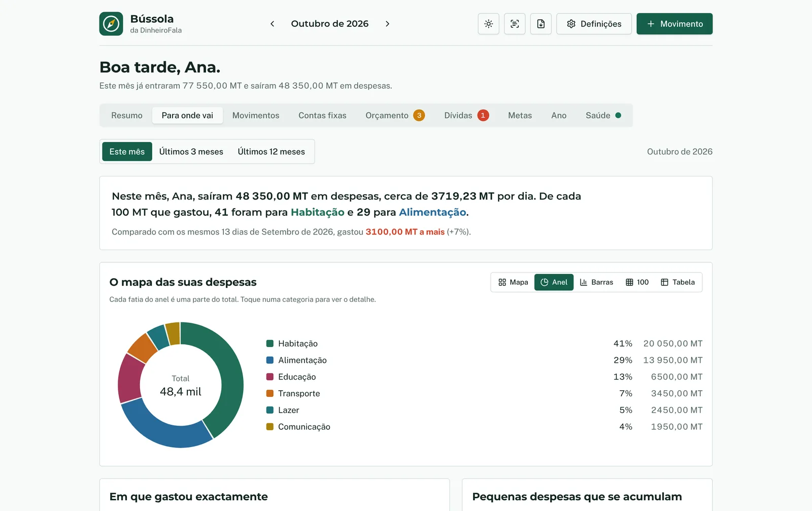The image size is (812, 511).
Task: Click the Total 48,4 mil center label
Action: [x=181, y=386]
